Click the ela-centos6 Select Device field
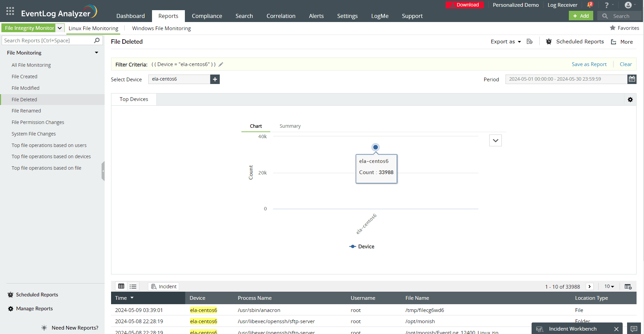 pyautogui.click(x=179, y=79)
